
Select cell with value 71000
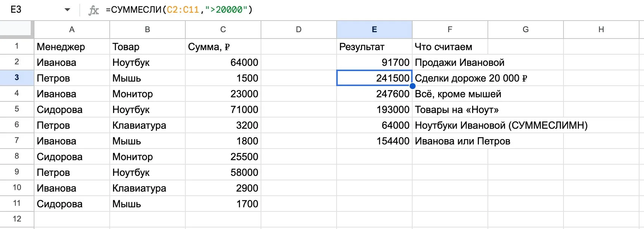coord(223,110)
